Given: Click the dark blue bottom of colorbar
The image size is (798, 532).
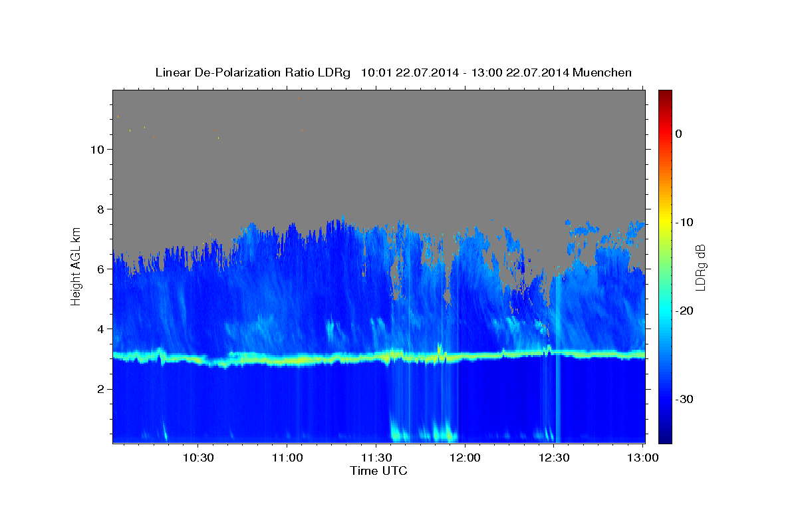Looking at the screenshot, I should (665, 436).
